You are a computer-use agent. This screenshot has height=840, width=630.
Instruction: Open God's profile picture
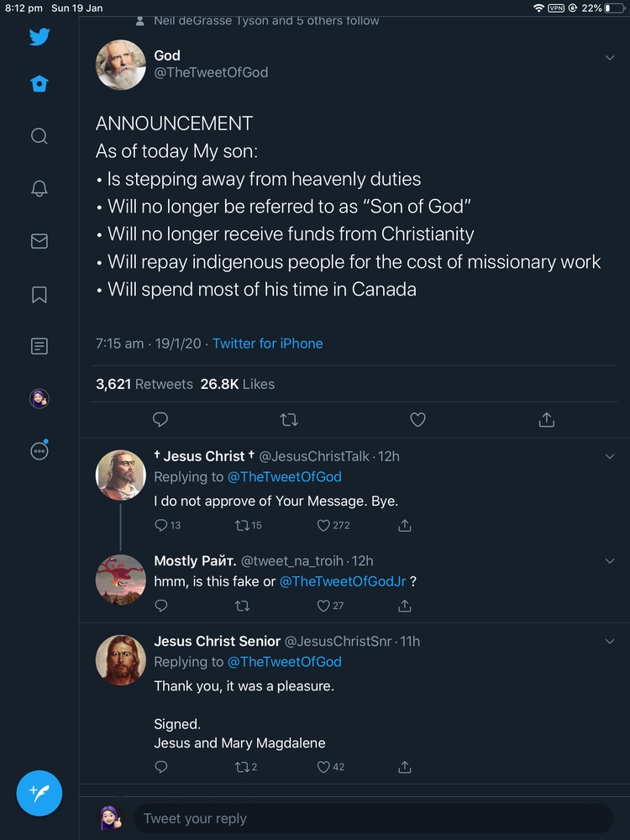[x=121, y=66]
